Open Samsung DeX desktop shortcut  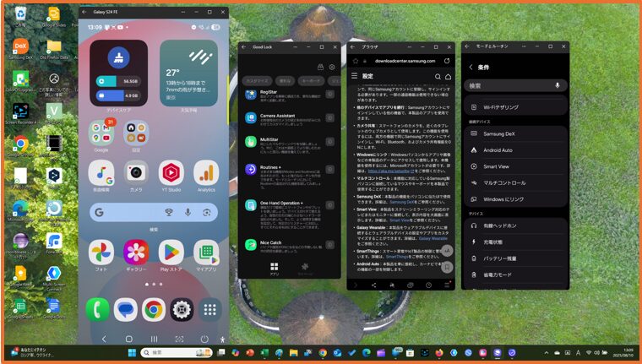[x=20, y=49]
